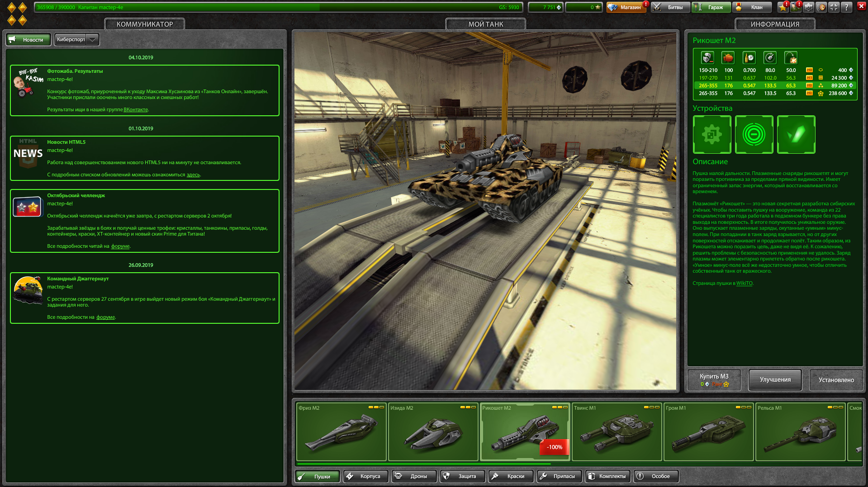Click the 238 600 crystals M3 price
868x487 pixels.
(841, 93)
